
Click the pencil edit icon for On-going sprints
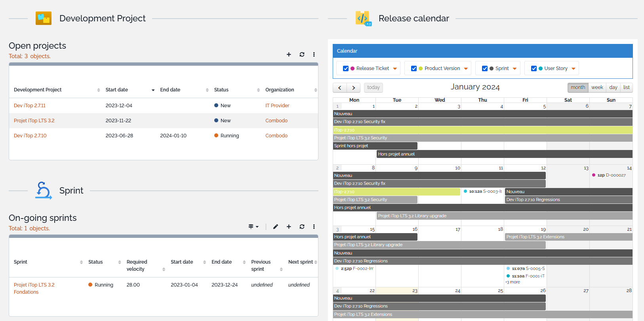[276, 227]
